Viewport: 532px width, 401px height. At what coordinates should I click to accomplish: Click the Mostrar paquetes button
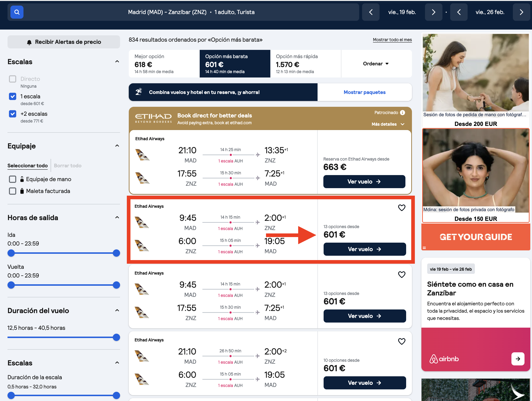click(365, 92)
